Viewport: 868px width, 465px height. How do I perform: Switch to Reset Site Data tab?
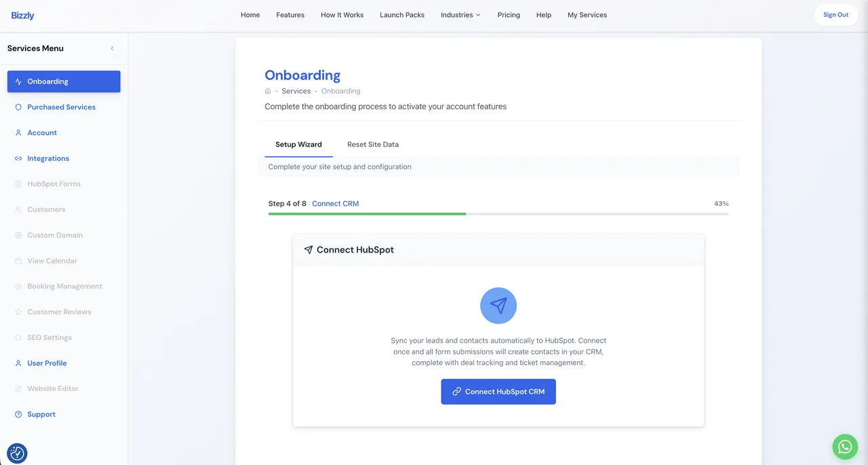click(373, 145)
